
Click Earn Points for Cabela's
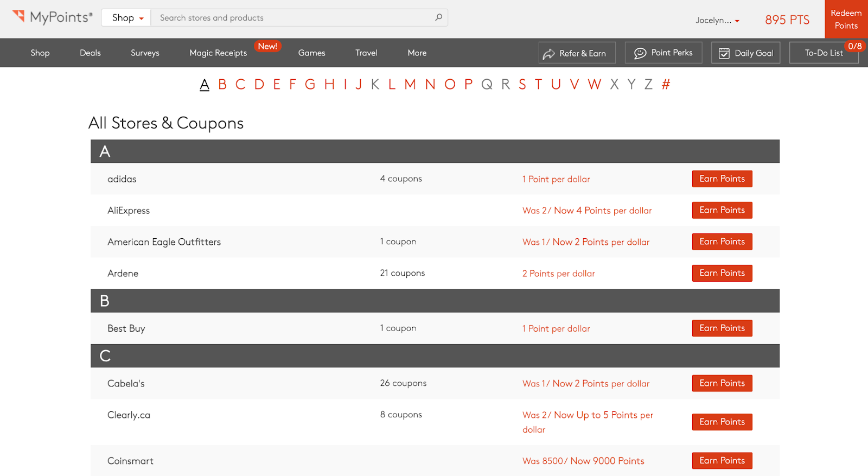(x=722, y=383)
